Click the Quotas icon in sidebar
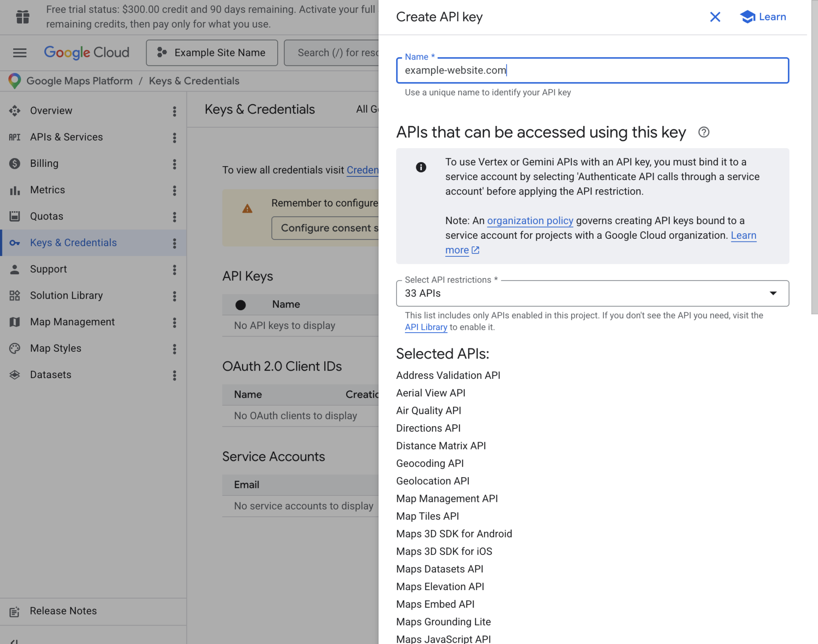818x644 pixels. pos(15,216)
